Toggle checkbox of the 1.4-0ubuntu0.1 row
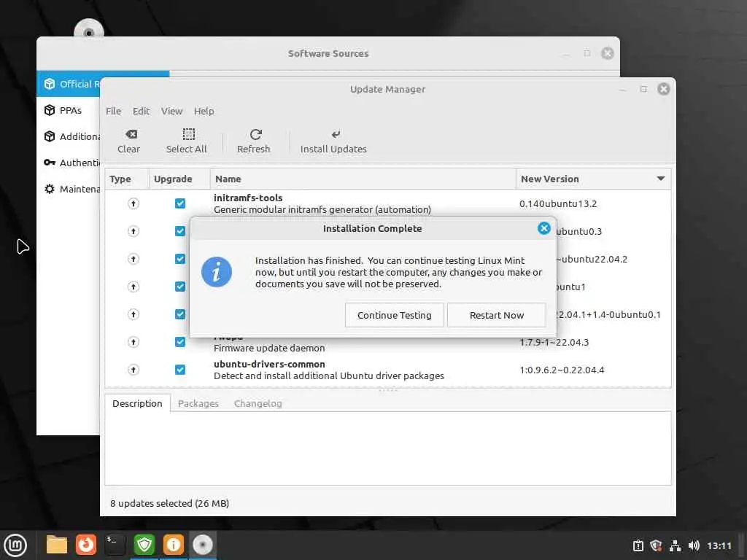 180,314
